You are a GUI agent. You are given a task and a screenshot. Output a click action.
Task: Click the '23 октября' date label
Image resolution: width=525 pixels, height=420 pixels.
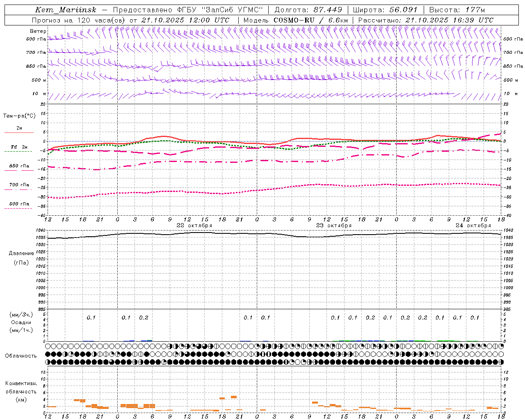[x=333, y=226]
